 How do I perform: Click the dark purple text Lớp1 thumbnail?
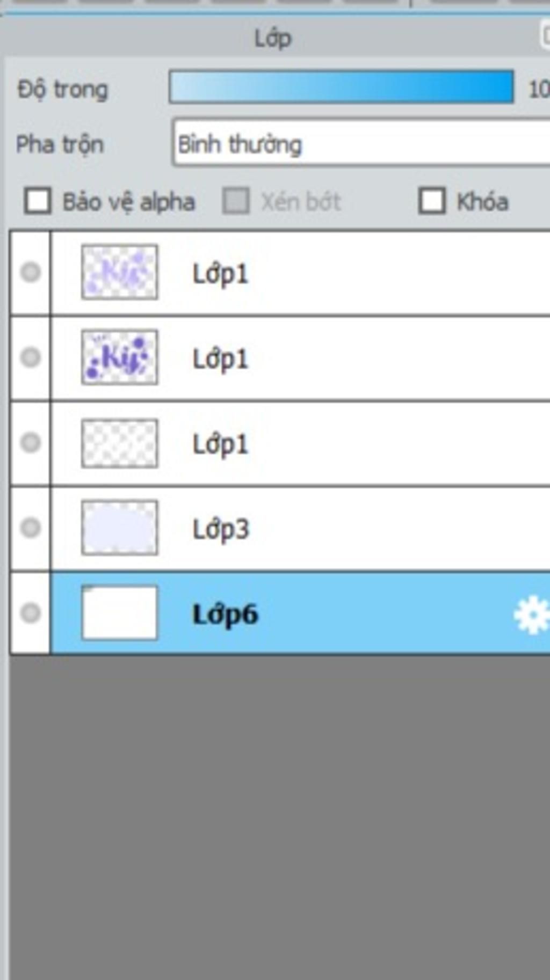click(120, 357)
